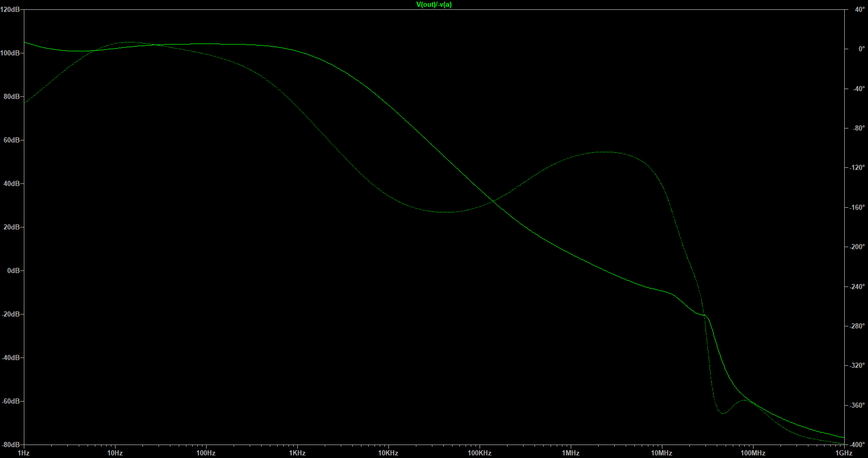Click the 0dB gain axis label
The image size is (868, 458).
click(14, 270)
